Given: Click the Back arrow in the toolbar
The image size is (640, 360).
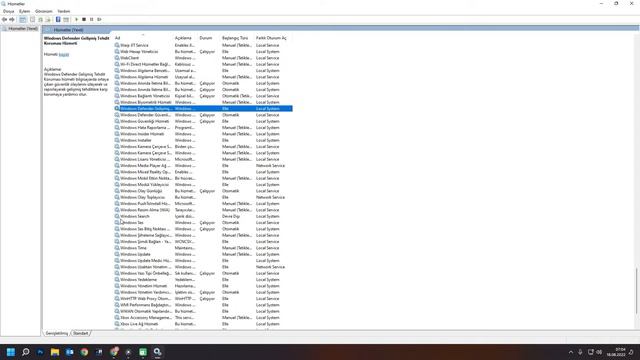Looking at the screenshot, I should coord(4,20).
